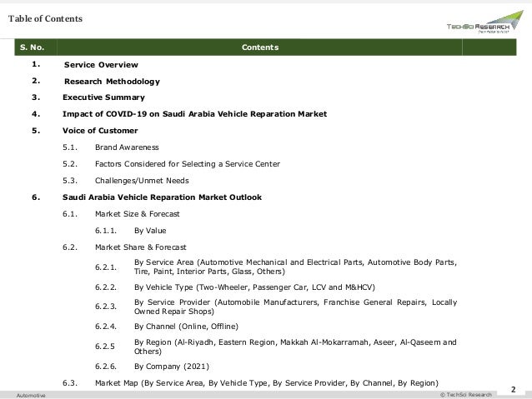Screen dimensions: 532x399
Task: Select the Service Overview entry
Action: 101,65
